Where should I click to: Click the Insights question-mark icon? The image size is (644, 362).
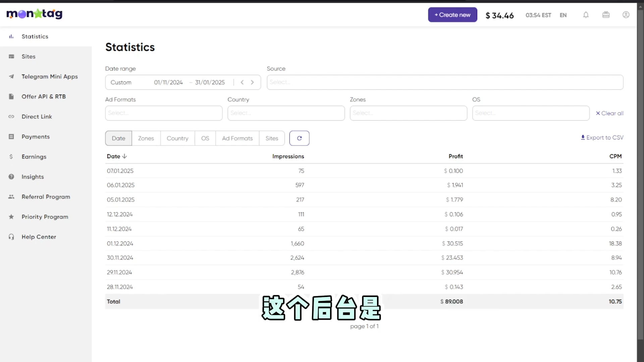pyautogui.click(x=11, y=177)
